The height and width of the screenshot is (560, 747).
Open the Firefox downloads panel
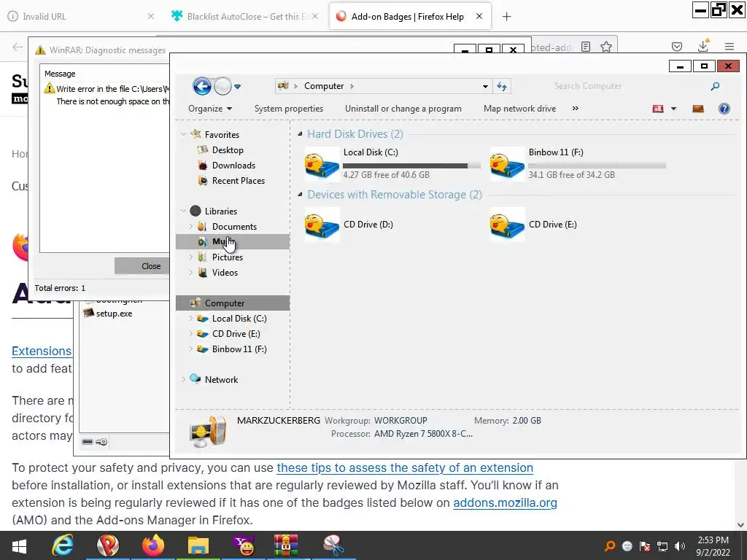(x=703, y=46)
